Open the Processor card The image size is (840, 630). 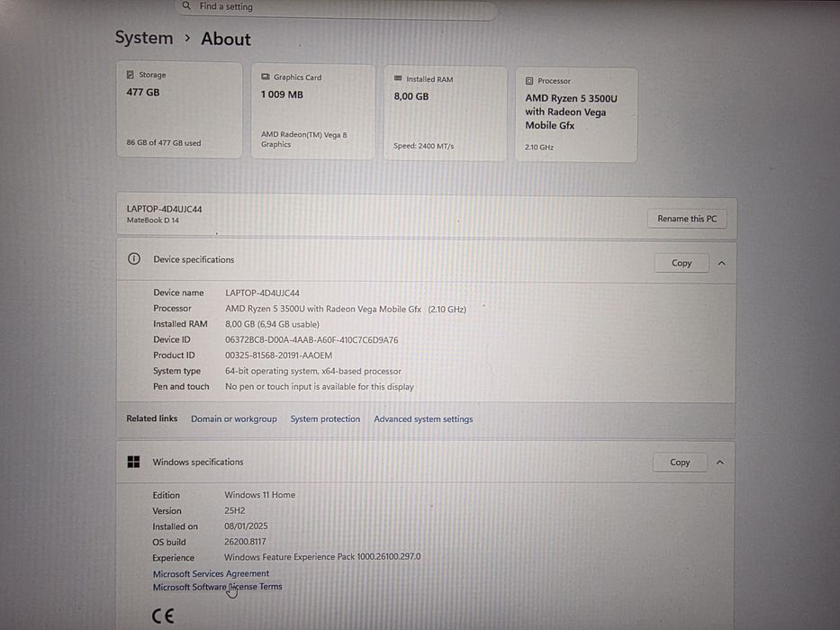[x=576, y=115]
